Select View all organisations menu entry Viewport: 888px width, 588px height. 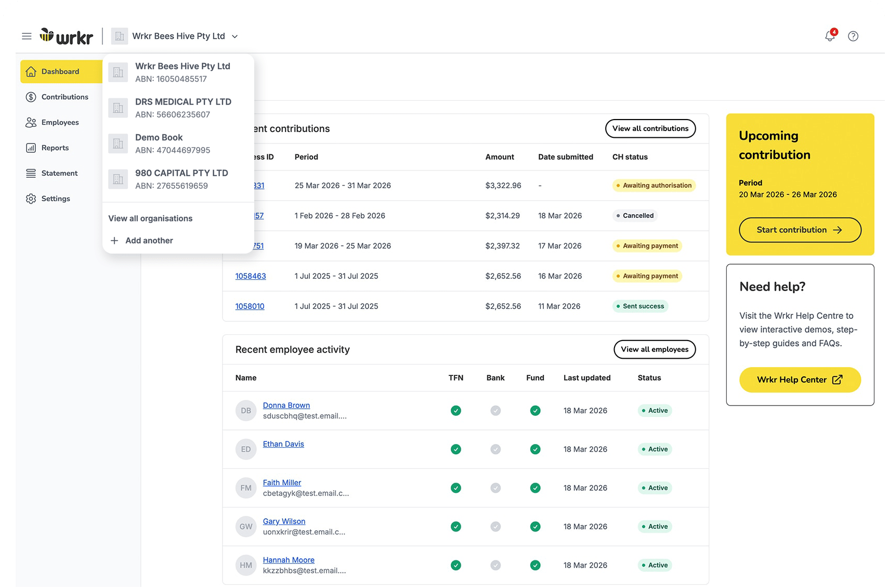pos(150,218)
